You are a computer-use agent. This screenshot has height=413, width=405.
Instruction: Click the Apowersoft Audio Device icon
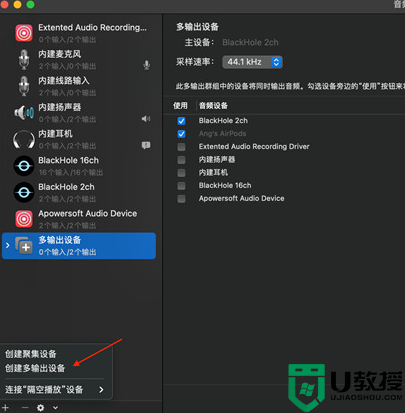click(x=24, y=219)
